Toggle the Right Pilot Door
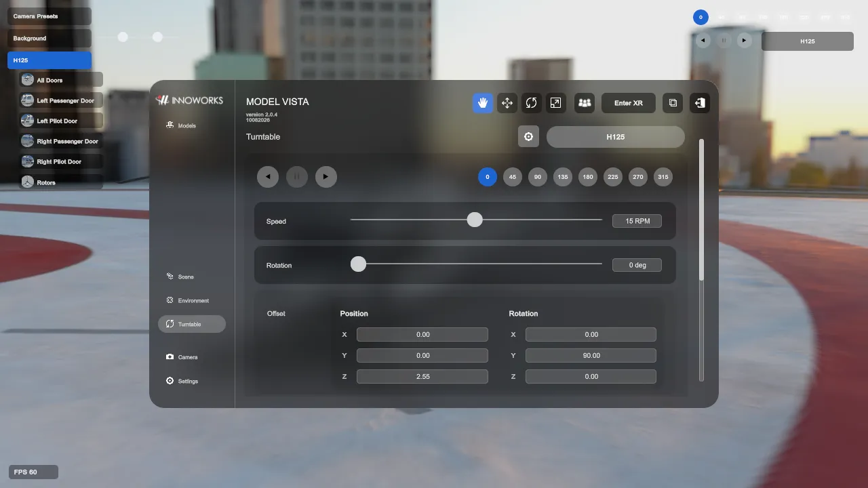868x488 pixels. 61,162
